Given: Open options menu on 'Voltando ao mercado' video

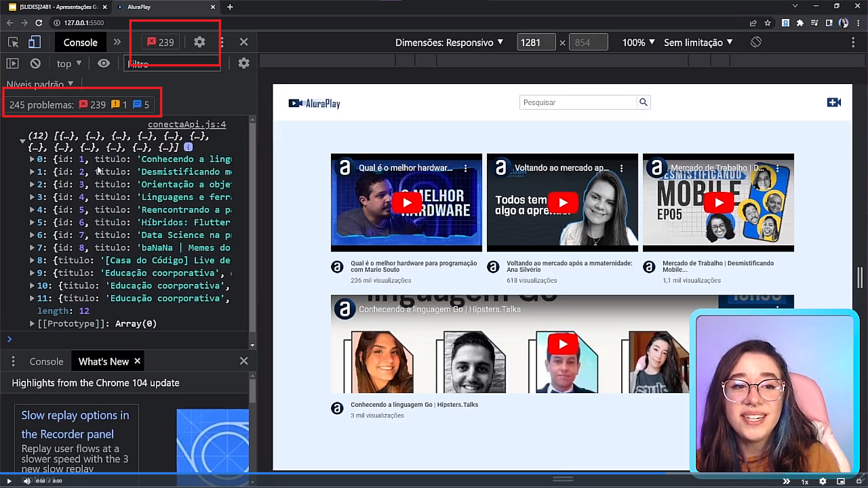Looking at the screenshot, I should click(622, 168).
